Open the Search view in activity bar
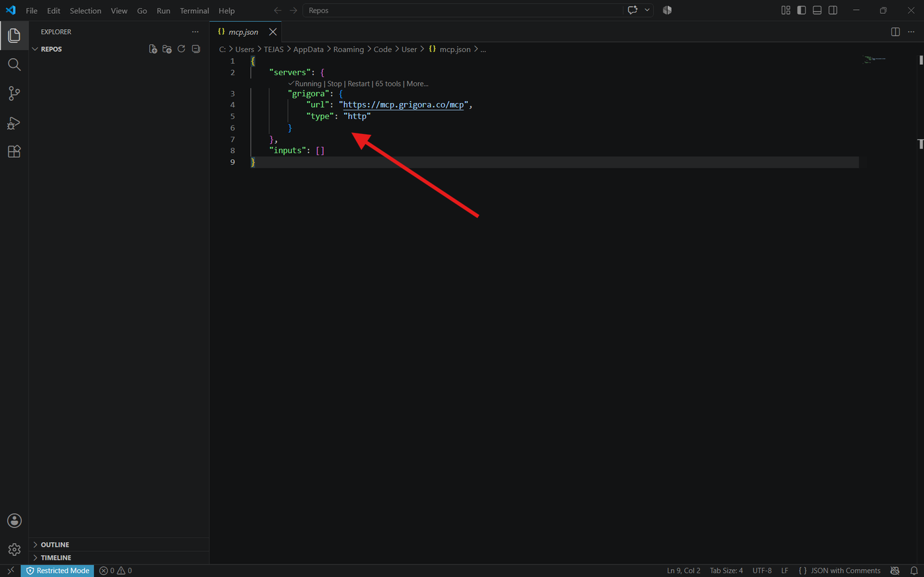 [14, 65]
